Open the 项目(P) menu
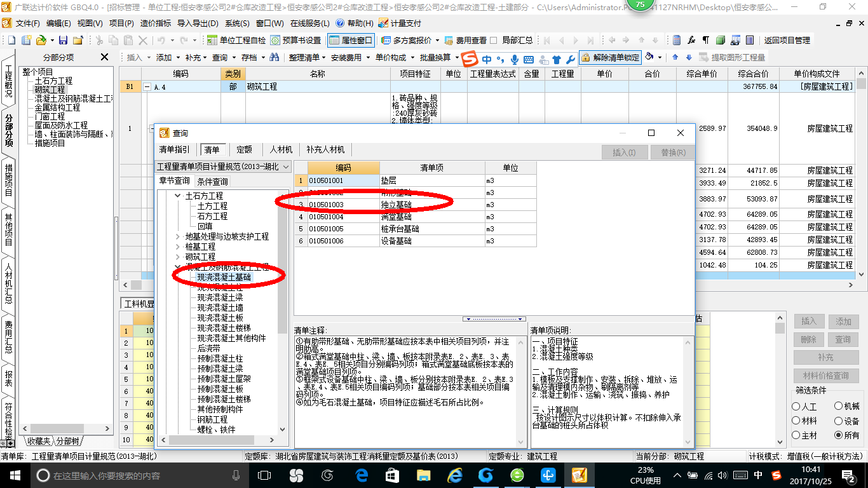Screen dimensions: 868x488 (x=121, y=23)
